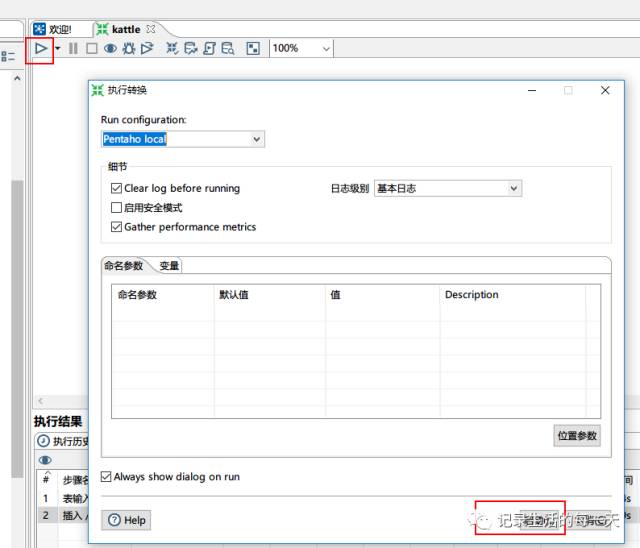640x548 pixels.
Task: Click the 默认值 column header
Action: pyautogui.click(x=269, y=295)
